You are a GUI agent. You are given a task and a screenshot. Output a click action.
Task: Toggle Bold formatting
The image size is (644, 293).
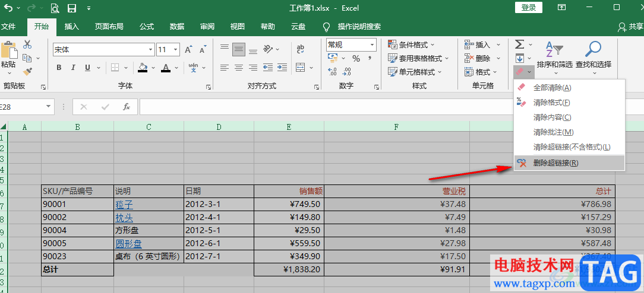tap(59, 68)
